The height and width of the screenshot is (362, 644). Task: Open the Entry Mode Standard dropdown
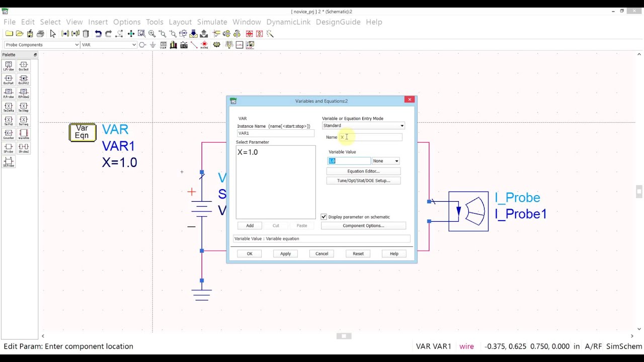[x=401, y=126]
